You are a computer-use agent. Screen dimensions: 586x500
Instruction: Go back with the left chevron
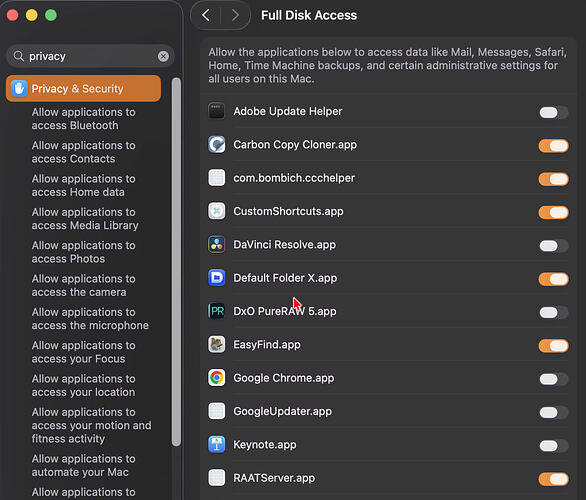pos(206,15)
